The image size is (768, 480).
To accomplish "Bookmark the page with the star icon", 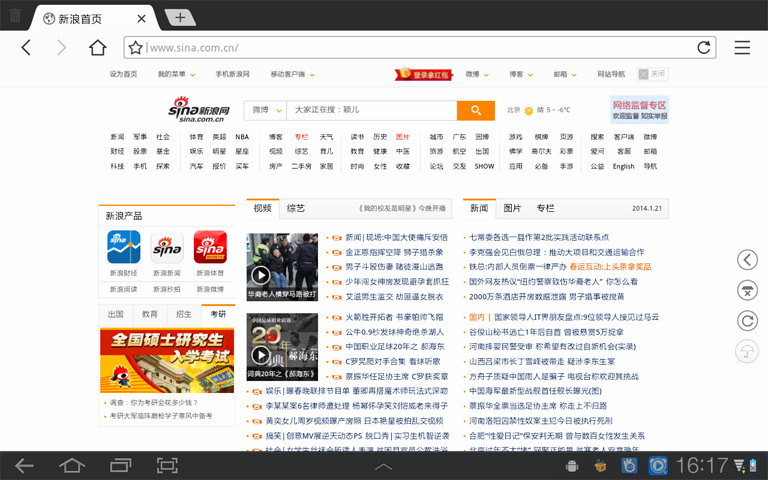I will tap(136, 48).
